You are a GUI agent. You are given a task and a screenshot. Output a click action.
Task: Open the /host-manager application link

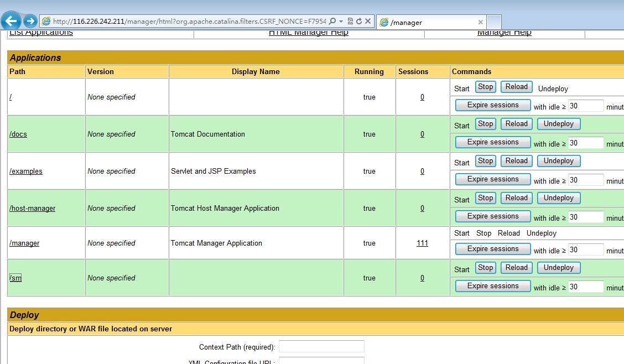(32, 208)
